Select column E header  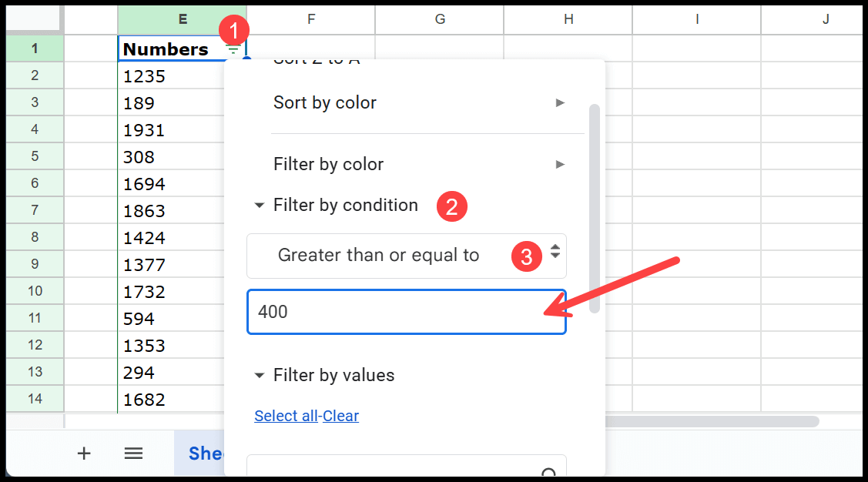(x=182, y=19)
